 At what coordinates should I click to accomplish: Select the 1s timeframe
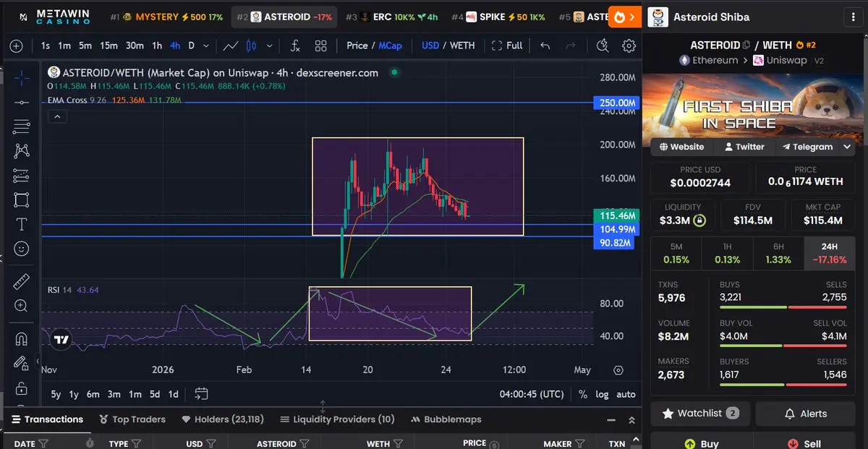pyautogui.click(x=46, y=46)
